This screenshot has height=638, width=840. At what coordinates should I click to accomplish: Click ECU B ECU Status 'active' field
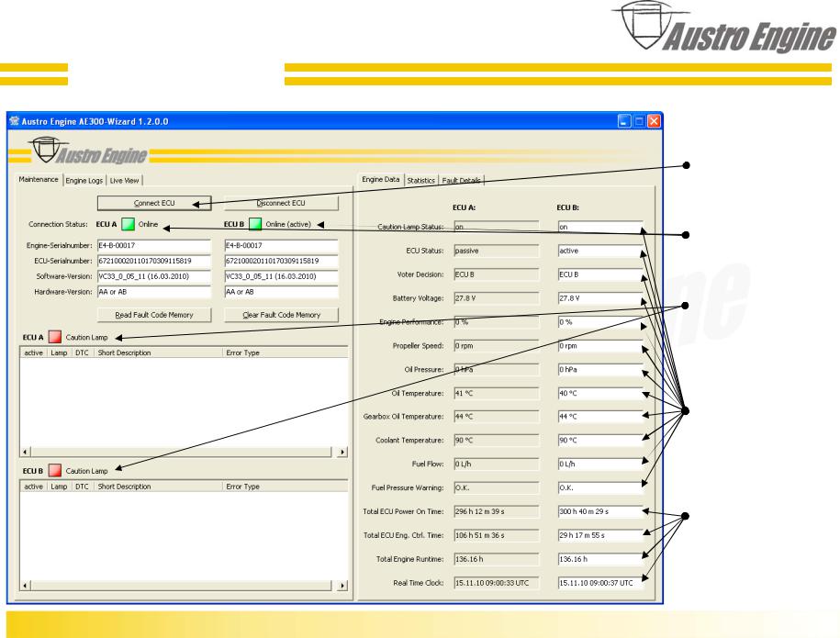pyautogui.click(x=600, y=251)
